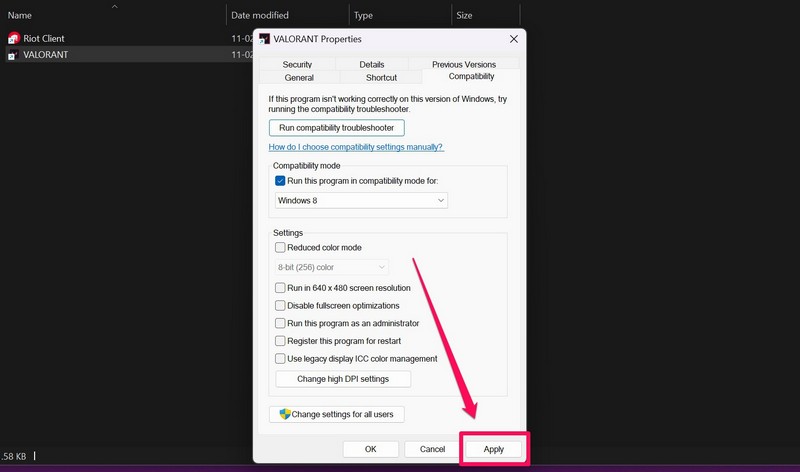Open the Previous Versions tab

(464, 64)
